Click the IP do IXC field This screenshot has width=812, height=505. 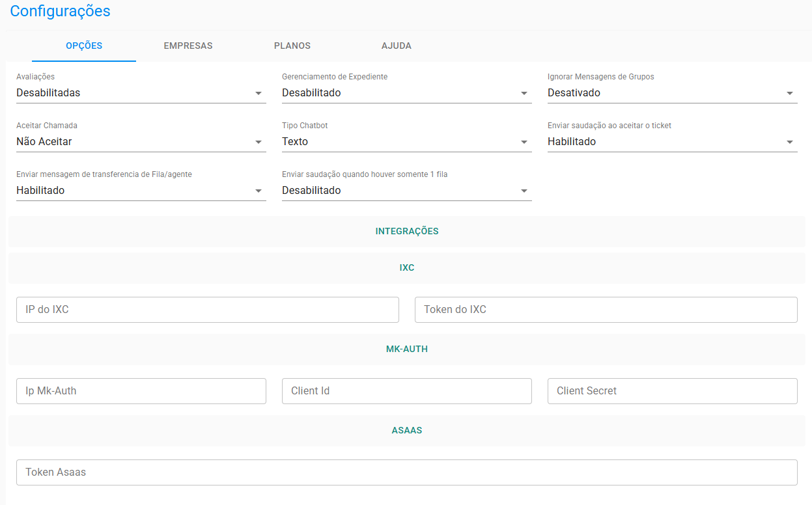click(207, 310)
